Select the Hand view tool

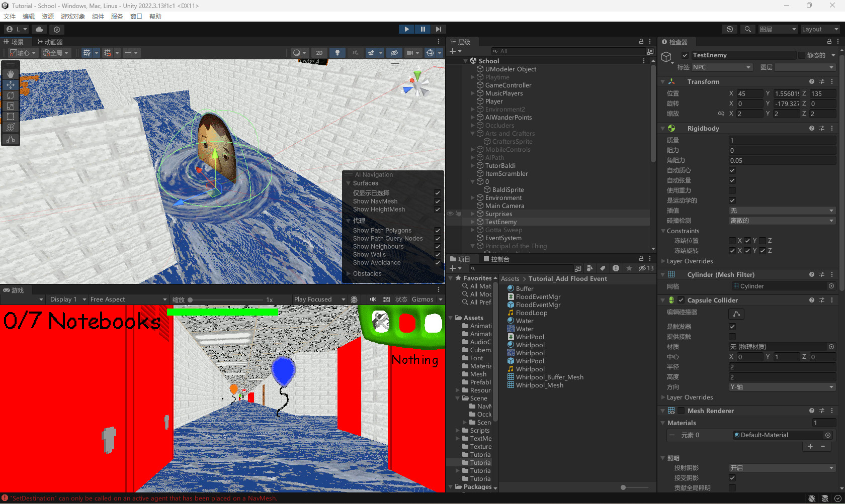[x=11, y=74]
